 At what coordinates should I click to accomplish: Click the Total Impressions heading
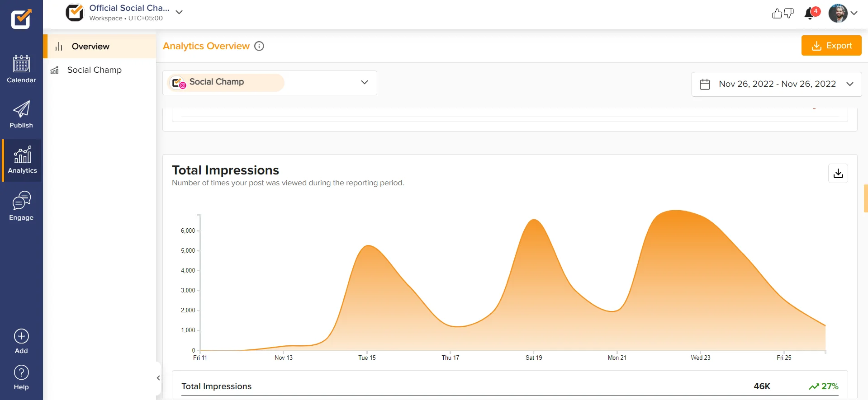[x=225, y=170]
